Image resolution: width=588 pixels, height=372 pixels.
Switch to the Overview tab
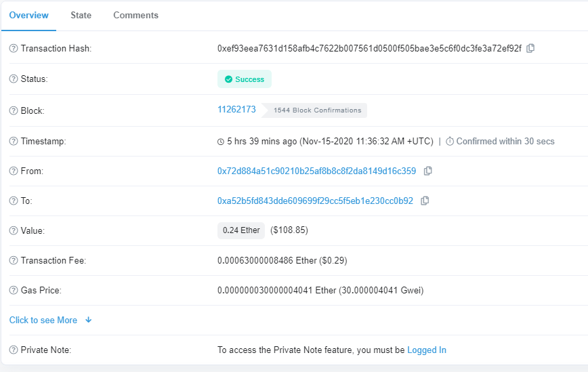point(29,16)
